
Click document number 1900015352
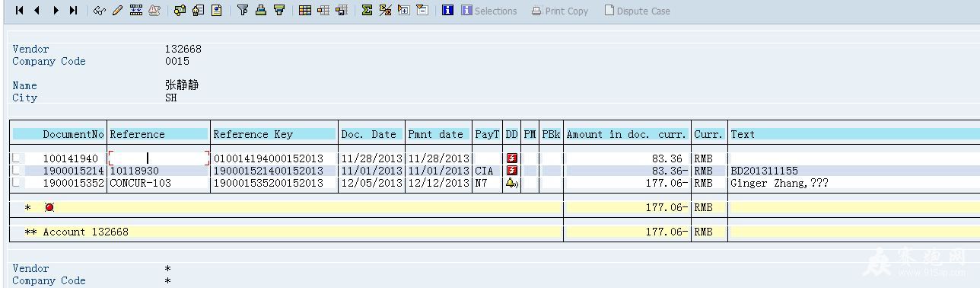73,183
